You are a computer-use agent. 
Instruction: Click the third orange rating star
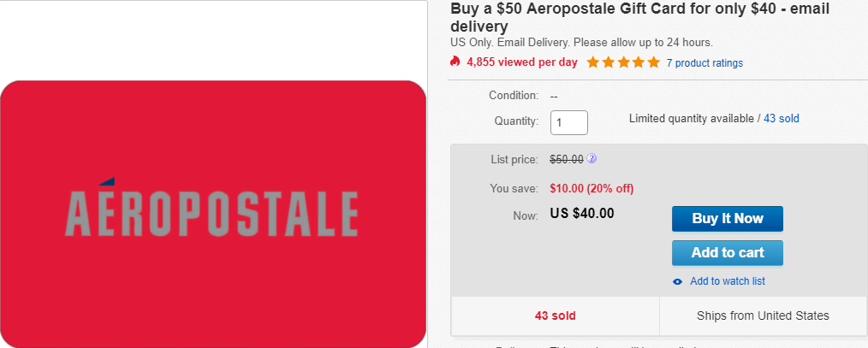[x=623, y=62]
